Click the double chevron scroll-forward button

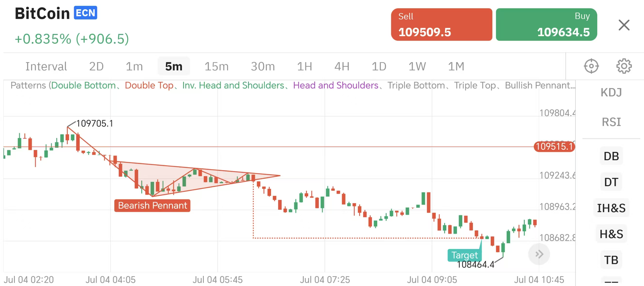point(539,254)
